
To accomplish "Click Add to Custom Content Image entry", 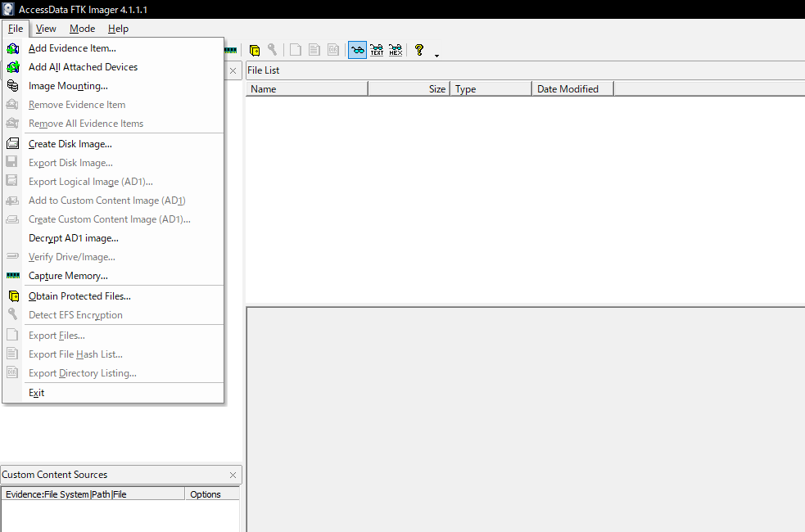I will pyautogui.click(x=114, y=201).
